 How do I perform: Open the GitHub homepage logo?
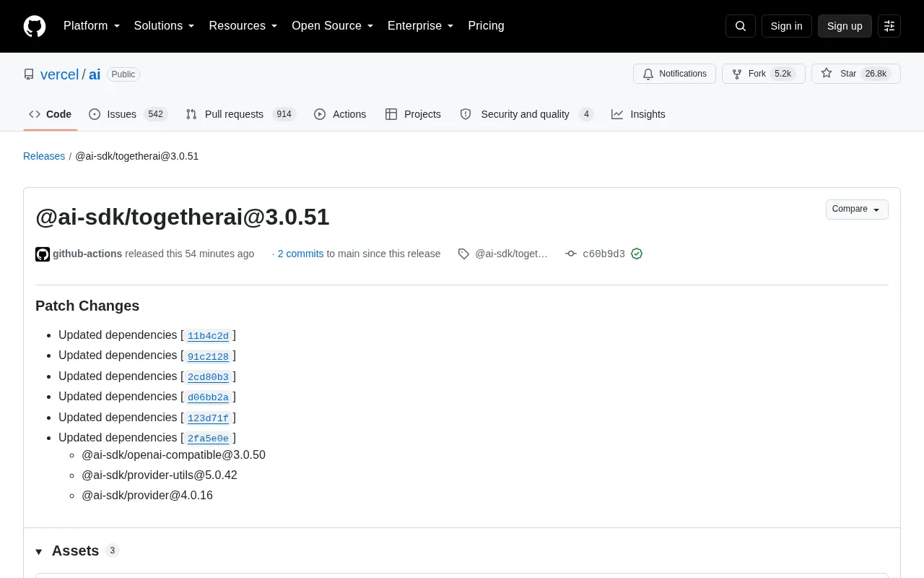coord(35,26)
